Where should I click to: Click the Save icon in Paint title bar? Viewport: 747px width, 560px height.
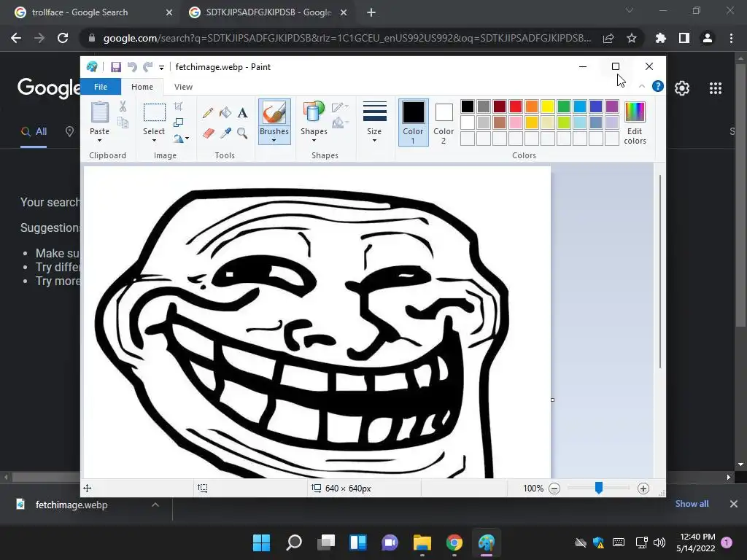[116, 67]
